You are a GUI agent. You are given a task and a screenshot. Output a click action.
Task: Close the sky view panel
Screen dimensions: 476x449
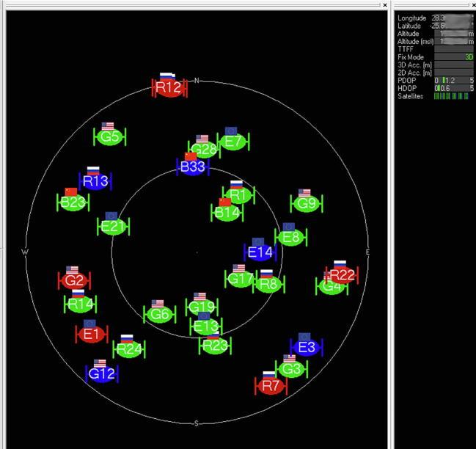385,4
